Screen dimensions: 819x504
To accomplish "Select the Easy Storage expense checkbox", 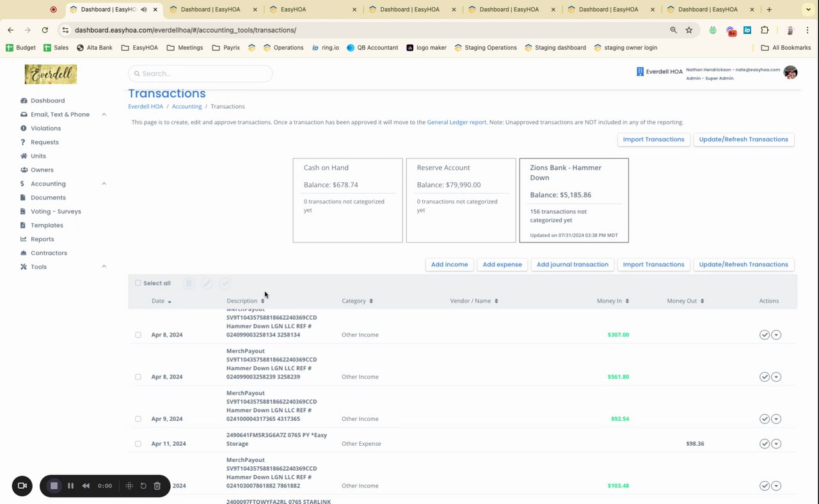I will (138, 444).
